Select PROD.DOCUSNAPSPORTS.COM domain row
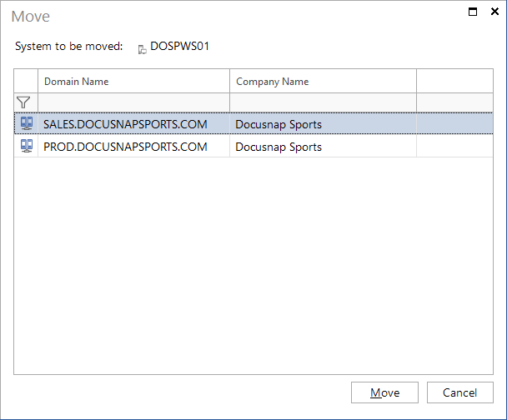Viewport: 507px width, 420px height. (x=254, y=146)
